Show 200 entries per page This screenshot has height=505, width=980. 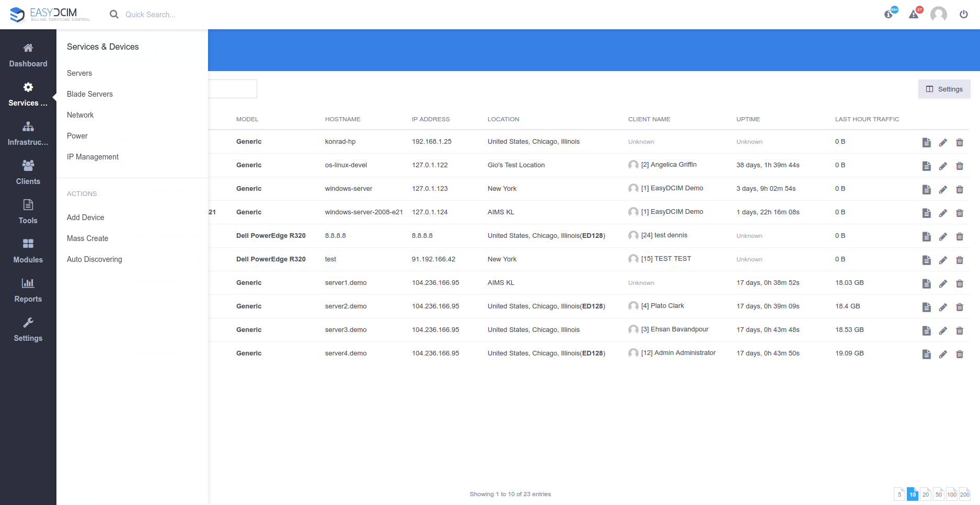(965, 494)
